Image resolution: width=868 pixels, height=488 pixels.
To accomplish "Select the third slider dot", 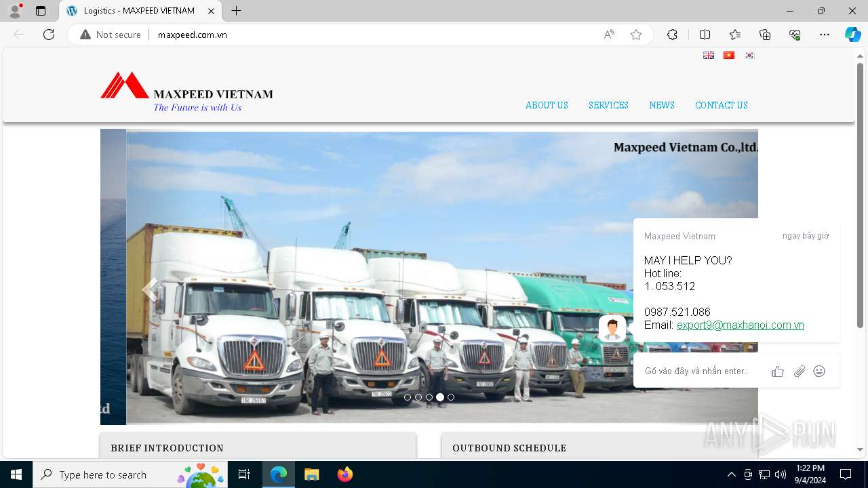I will (429, 397).
